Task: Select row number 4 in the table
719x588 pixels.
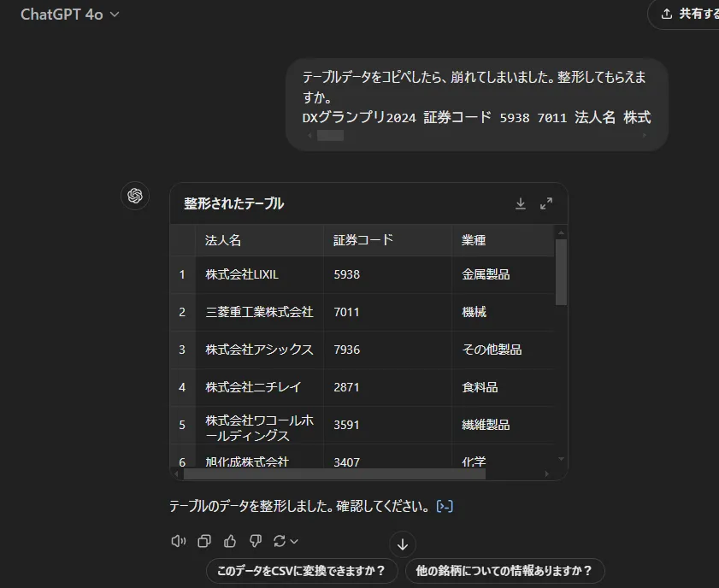Action: [182, 387]
